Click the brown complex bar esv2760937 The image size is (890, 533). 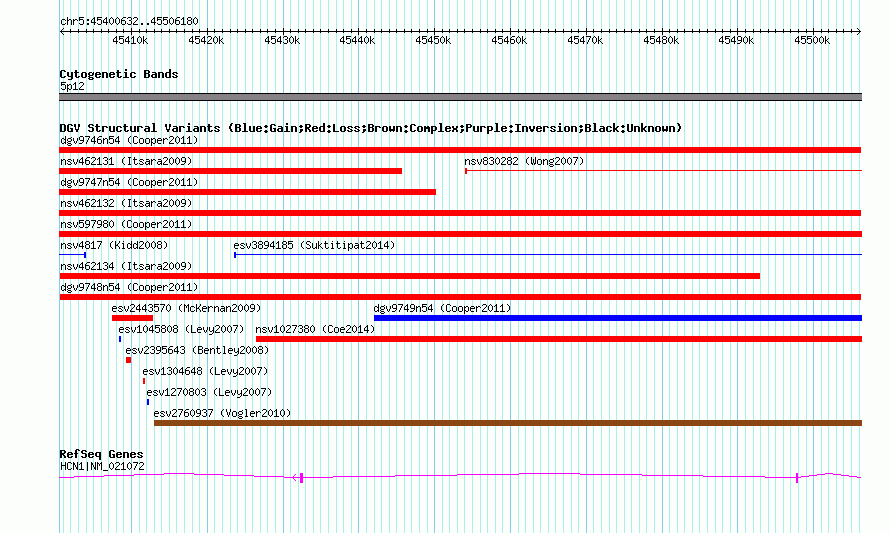click(508, 423)
